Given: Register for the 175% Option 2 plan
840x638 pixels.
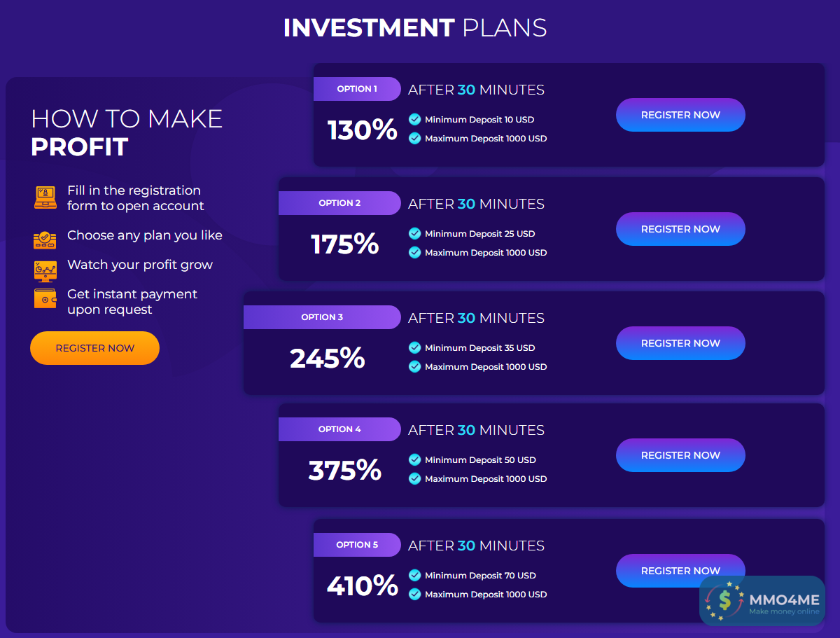Looking at the screenshot, I should tap(680, 229).
